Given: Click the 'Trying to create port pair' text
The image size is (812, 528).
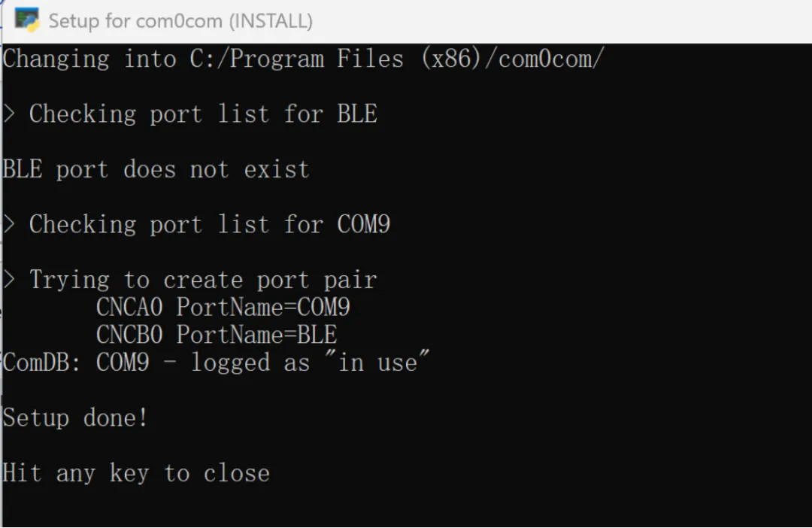Looking at the screenshot, I should pyautogui.click(x=203, y=281).
